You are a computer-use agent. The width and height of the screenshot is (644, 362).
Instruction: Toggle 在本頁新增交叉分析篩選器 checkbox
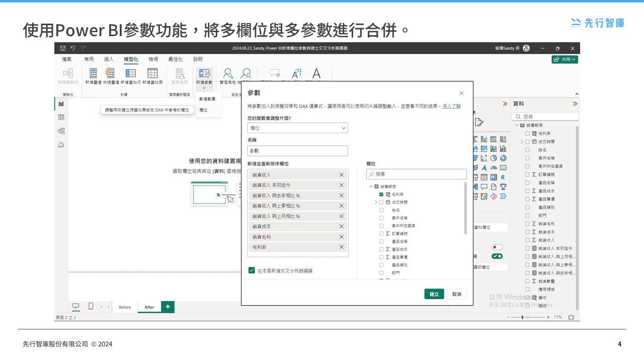tap(252, 270)
